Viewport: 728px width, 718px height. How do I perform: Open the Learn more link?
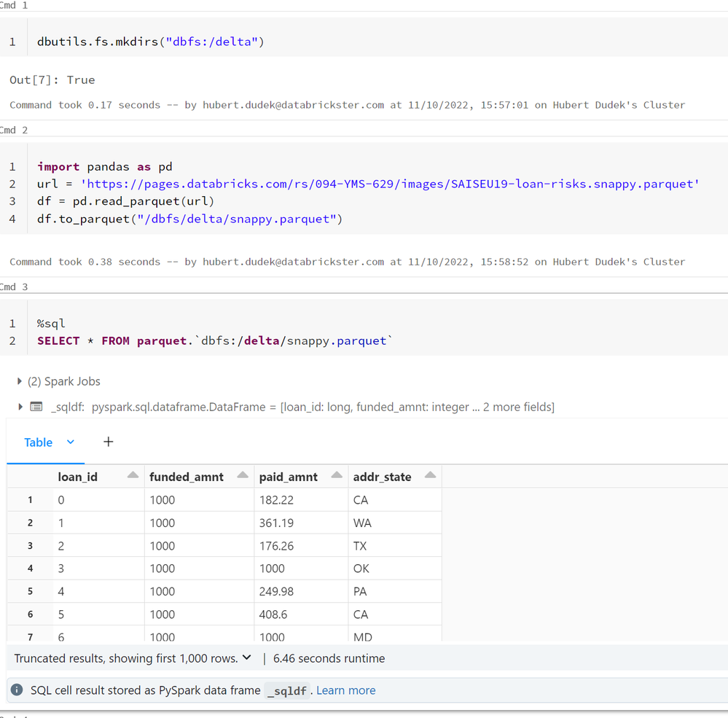tap(346, 690)
